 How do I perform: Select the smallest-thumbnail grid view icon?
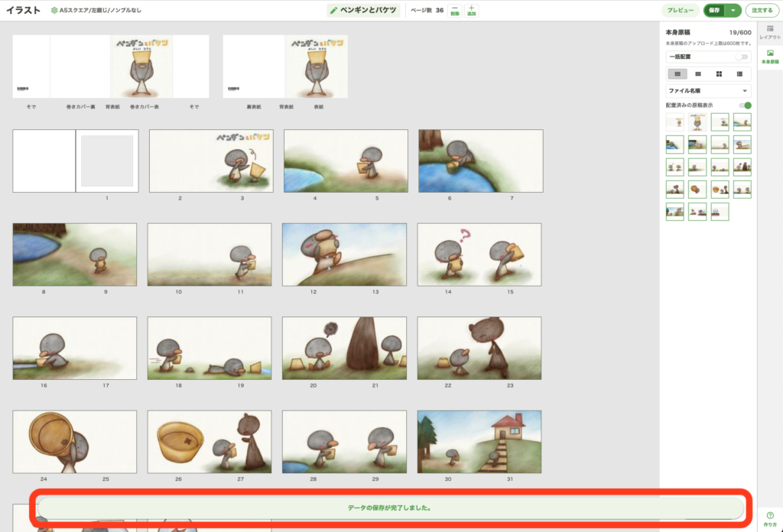pos(677,74)
